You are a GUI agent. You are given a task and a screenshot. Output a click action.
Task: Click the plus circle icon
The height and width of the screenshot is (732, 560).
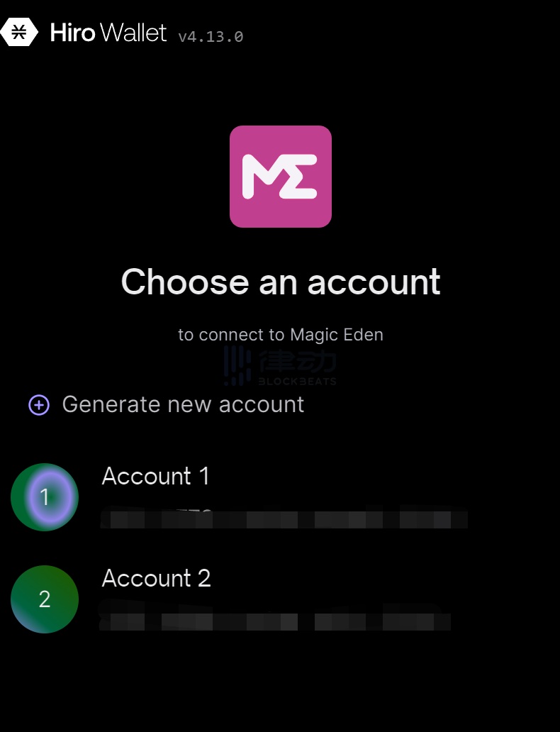39,405
